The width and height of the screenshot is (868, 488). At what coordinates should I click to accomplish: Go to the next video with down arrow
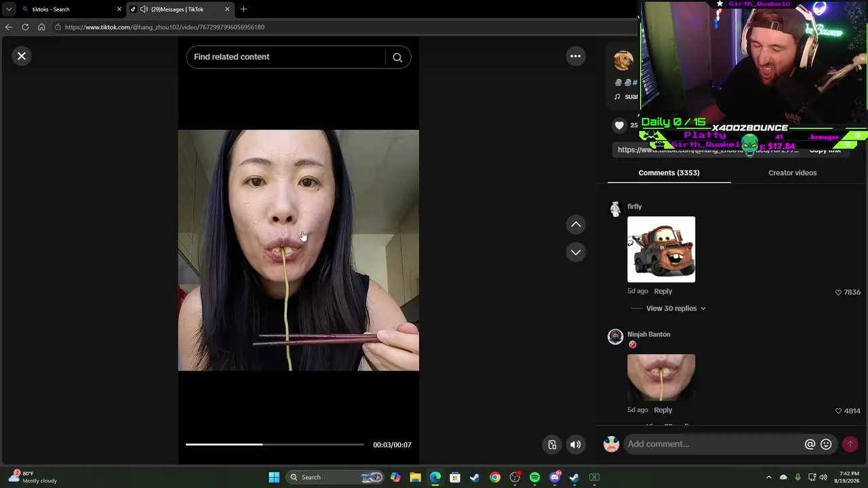pyautogui.click(x=576, y=252)
